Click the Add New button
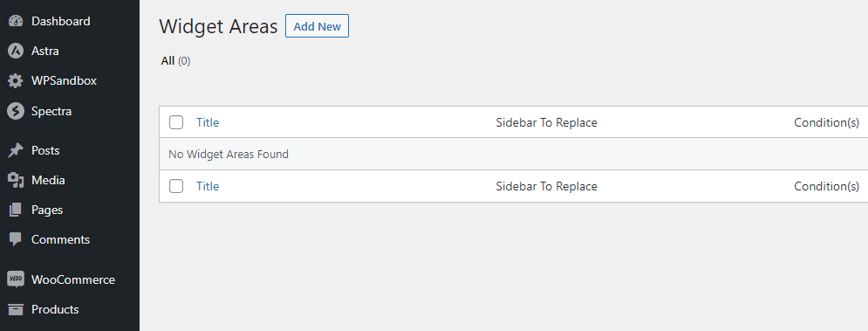 tap(318, 26)
